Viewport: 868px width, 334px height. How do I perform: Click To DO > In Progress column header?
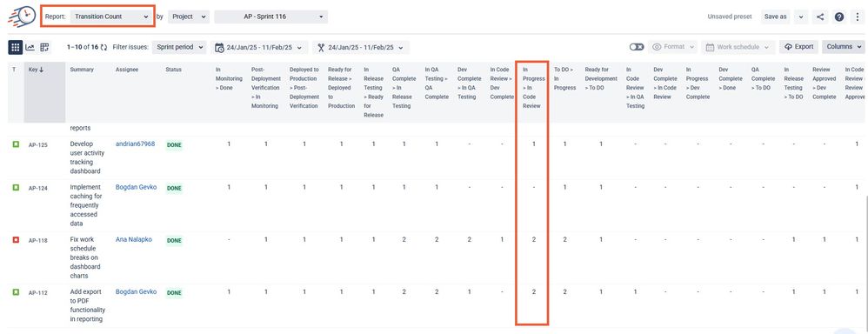pos(565,78)
